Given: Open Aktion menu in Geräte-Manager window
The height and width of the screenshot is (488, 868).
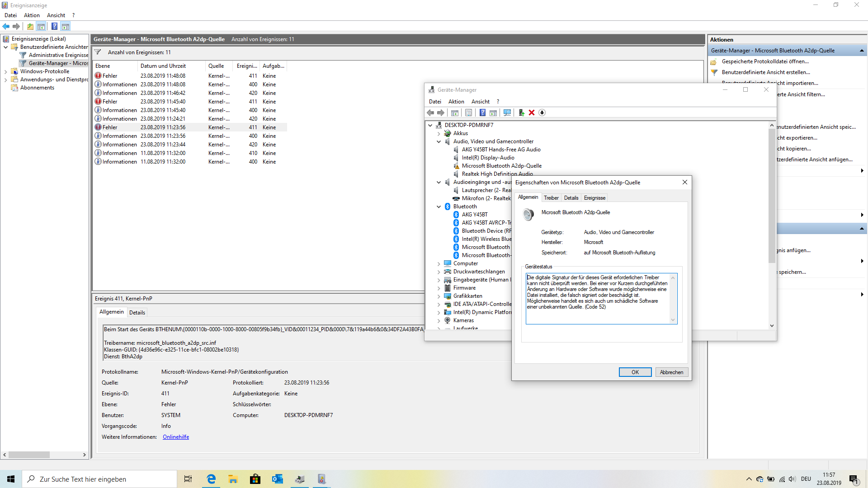Looking at the screenshot, I should coord(456,102).
